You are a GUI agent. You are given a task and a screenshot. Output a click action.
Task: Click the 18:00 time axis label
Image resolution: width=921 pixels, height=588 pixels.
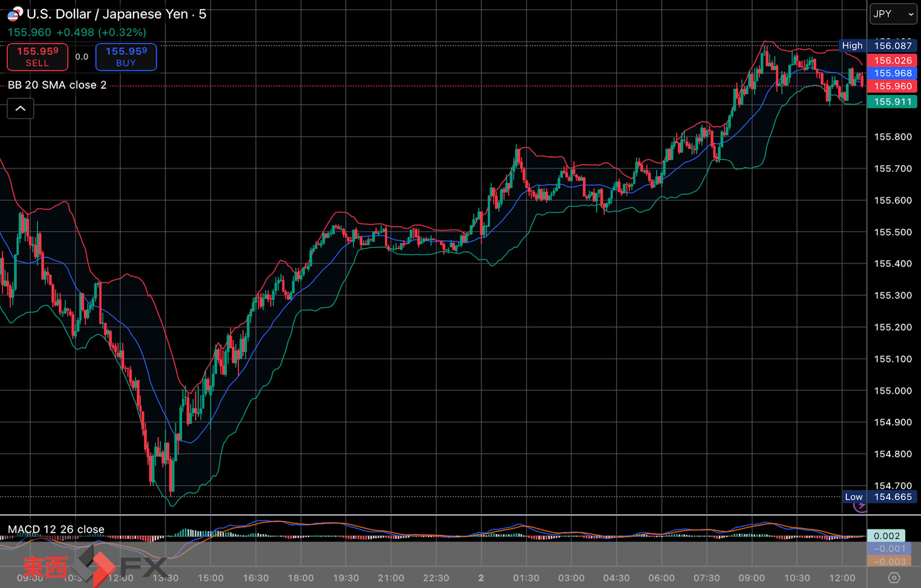[x=301, y=578]
